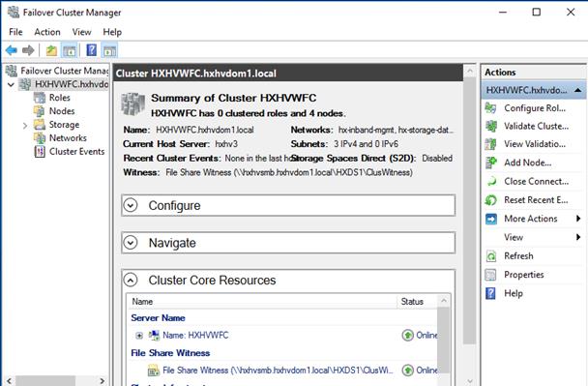
Task: Expand the Name: HXHVWFC resource plus box
Action: pos(139,336)
